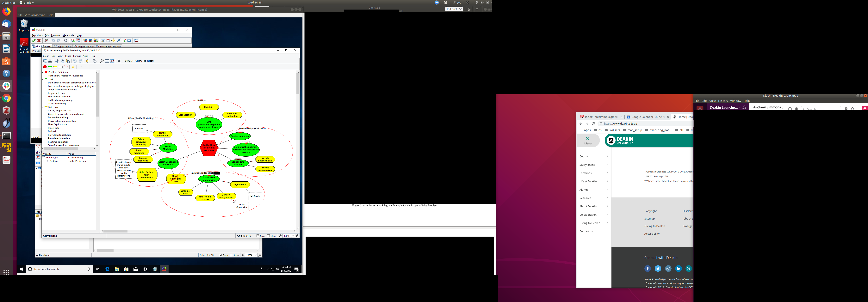Select the yellow Sub-Task shape tool

(55, 67)
